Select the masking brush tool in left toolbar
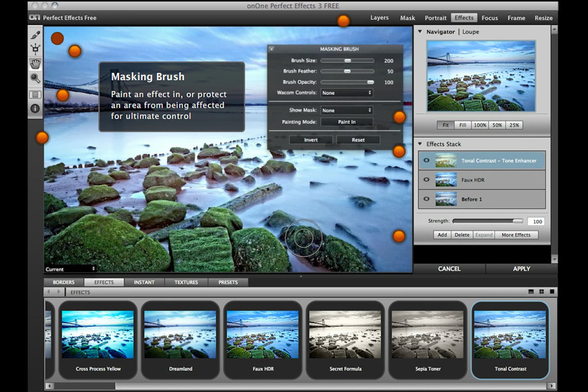The width and height of the screenshot is (588, 392). (x=35, y=35)
